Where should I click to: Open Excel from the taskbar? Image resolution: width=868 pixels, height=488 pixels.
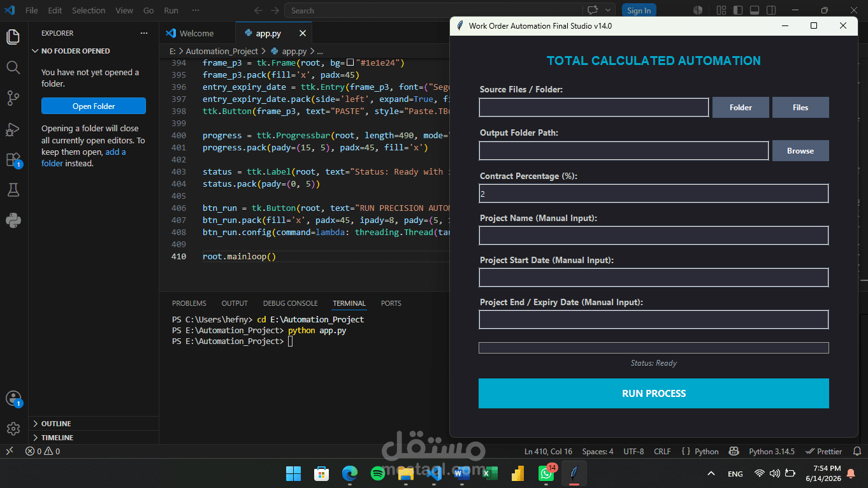489,473
